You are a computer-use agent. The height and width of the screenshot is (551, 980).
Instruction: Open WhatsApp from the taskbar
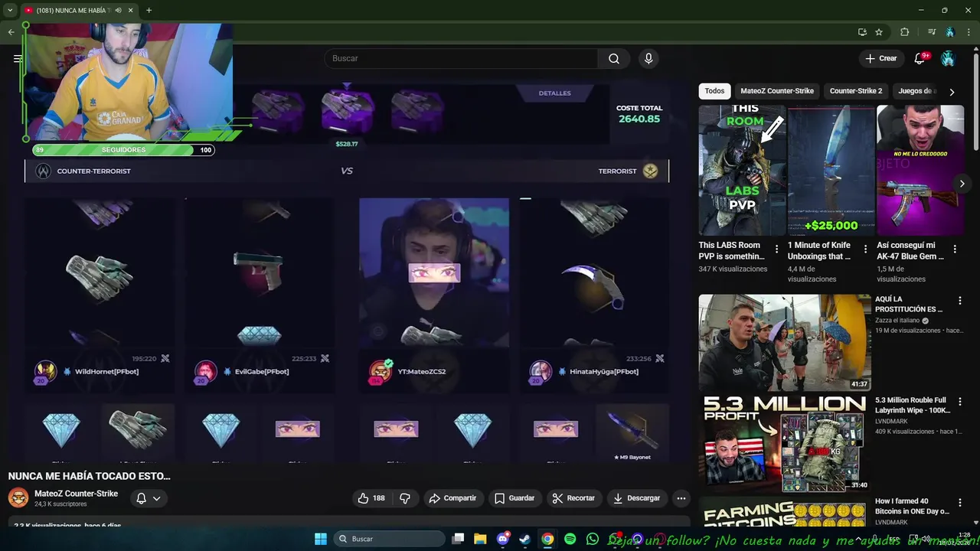point(592,539)
